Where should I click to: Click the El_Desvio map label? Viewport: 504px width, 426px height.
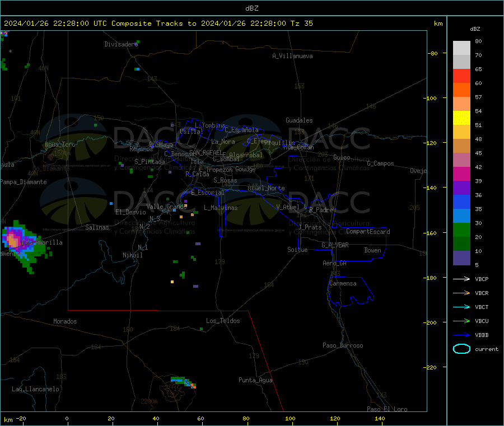tap(131, 212)
